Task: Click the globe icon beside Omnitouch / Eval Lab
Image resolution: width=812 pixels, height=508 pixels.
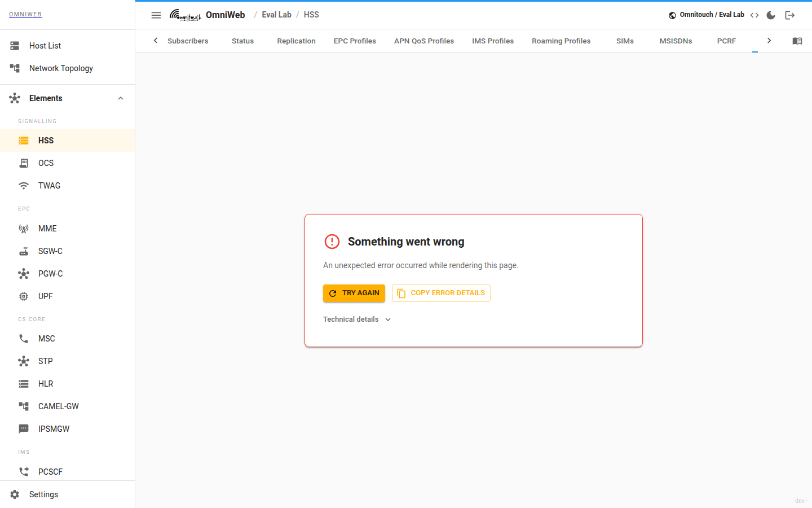Action: [x=672, y=15]
